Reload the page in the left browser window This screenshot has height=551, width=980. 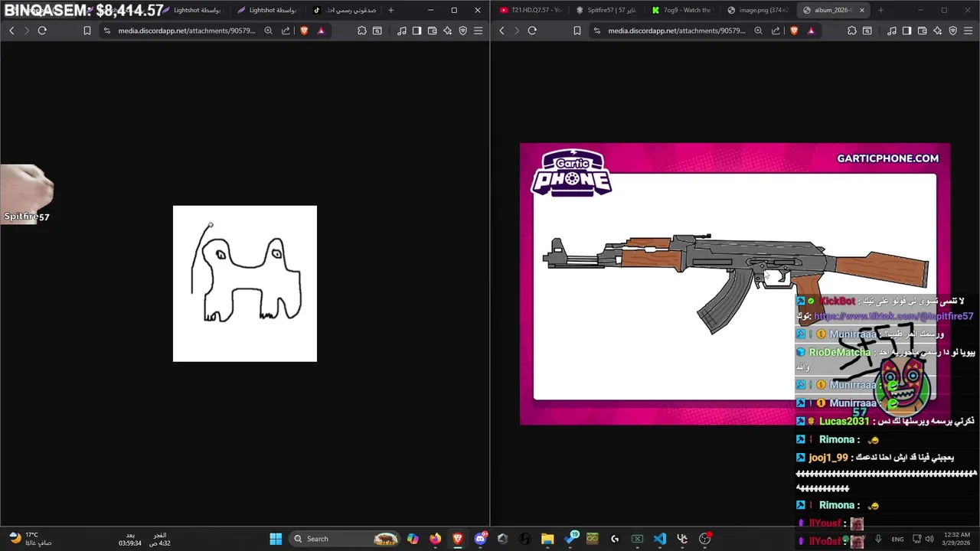pyautogui.click(x=42, y=31)
